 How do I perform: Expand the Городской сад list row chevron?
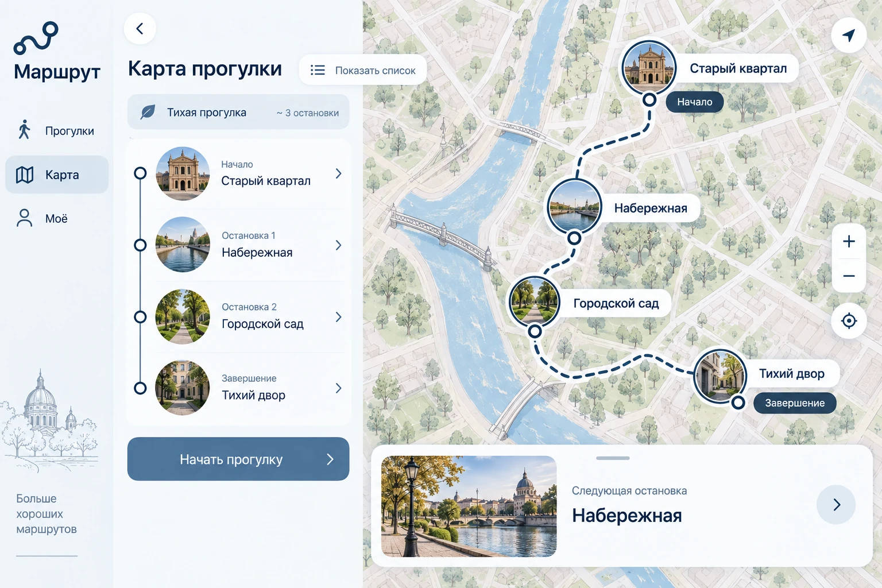pos(338,317)
